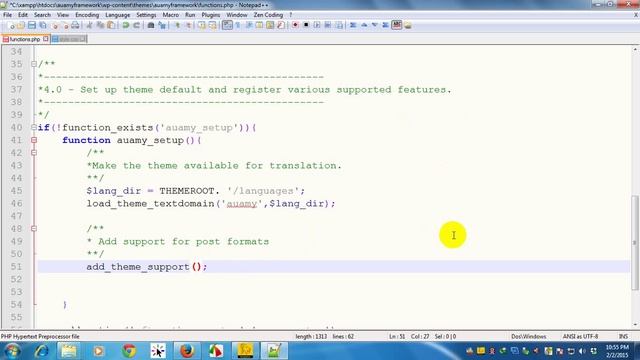This screenshot has height=360, width=640.
Task: Click line number 51 in the margin
Action: 16,267
